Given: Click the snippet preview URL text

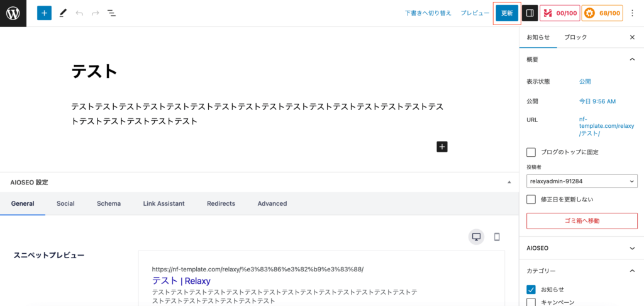Looking at the screenshot, I should (258, 269).
